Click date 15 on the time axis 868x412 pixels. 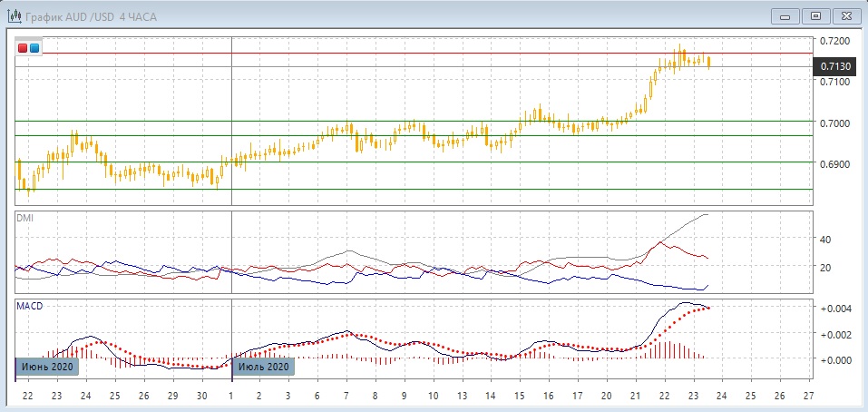pos(519,397)
